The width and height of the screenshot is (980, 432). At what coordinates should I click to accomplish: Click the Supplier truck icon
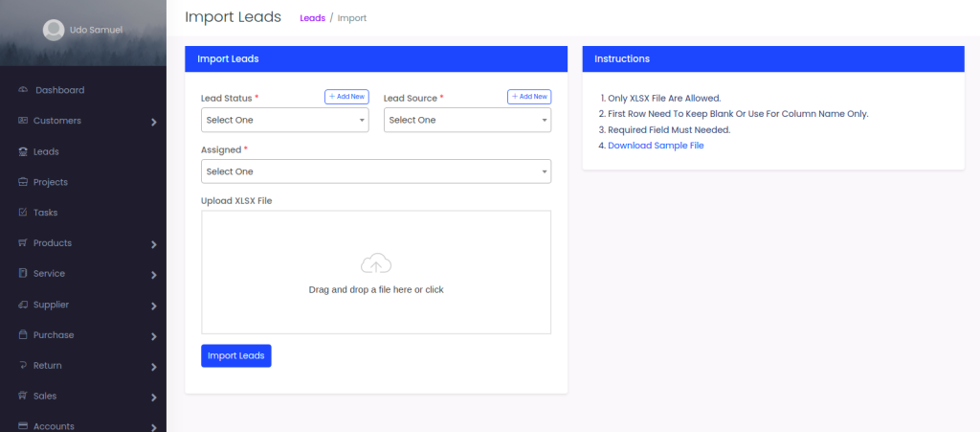click(23, 305)
